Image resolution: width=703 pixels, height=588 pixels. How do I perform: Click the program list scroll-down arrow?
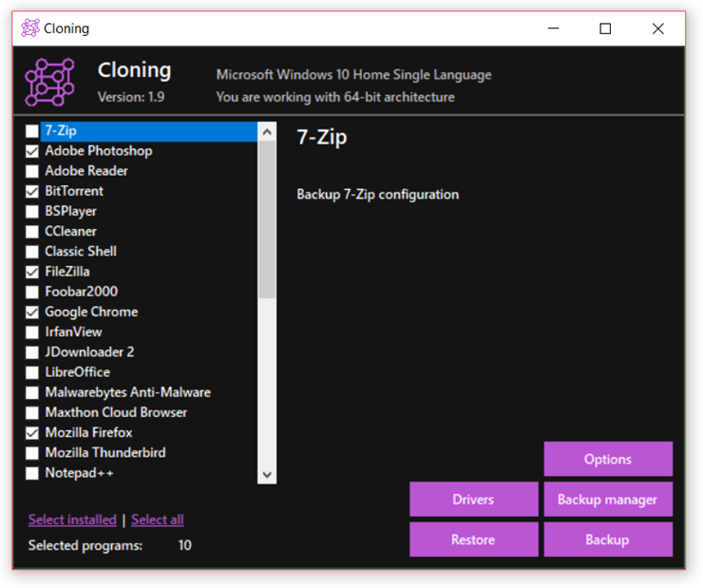(x=267, y=475)
